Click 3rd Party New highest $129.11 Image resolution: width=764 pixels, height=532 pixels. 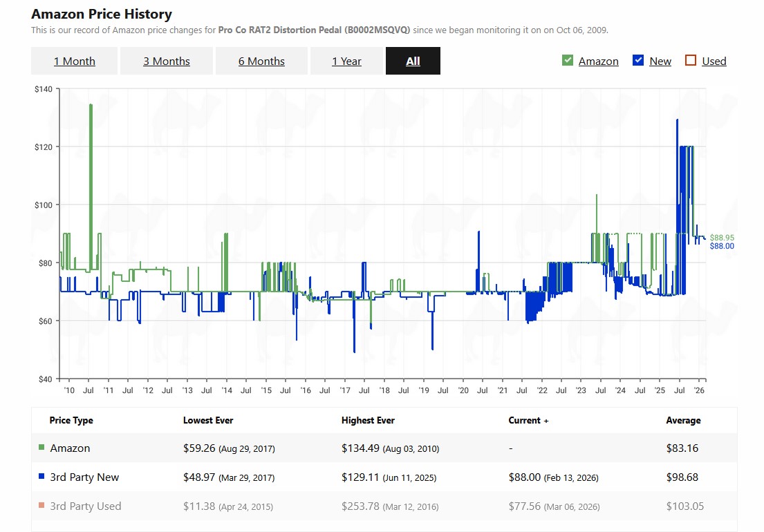(x=360, y=477)
